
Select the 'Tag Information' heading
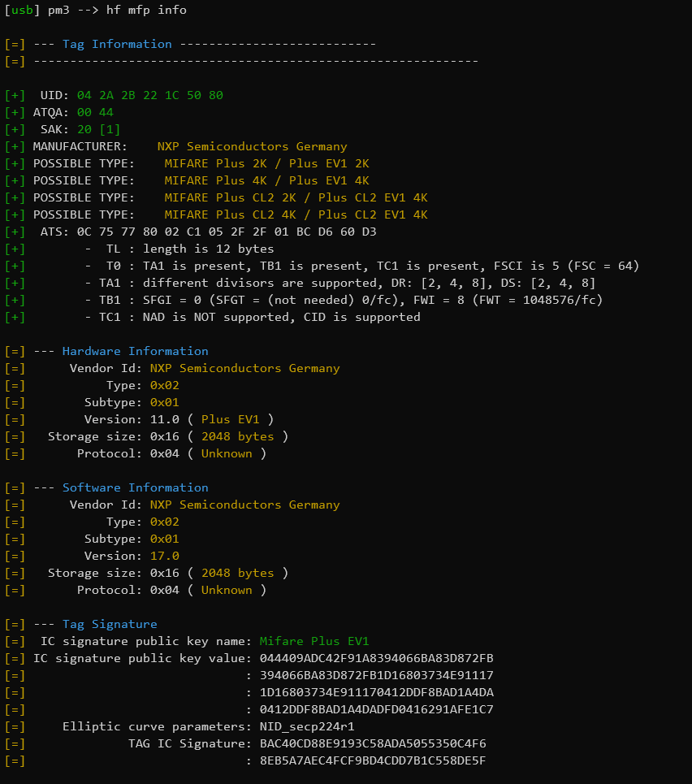117,44
